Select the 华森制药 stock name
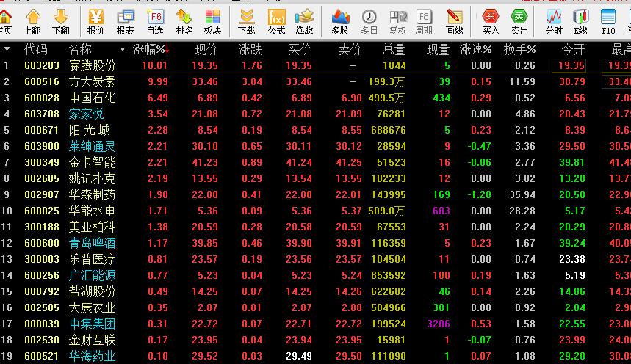Screen dimensions: 631x364 click(92, 194)
